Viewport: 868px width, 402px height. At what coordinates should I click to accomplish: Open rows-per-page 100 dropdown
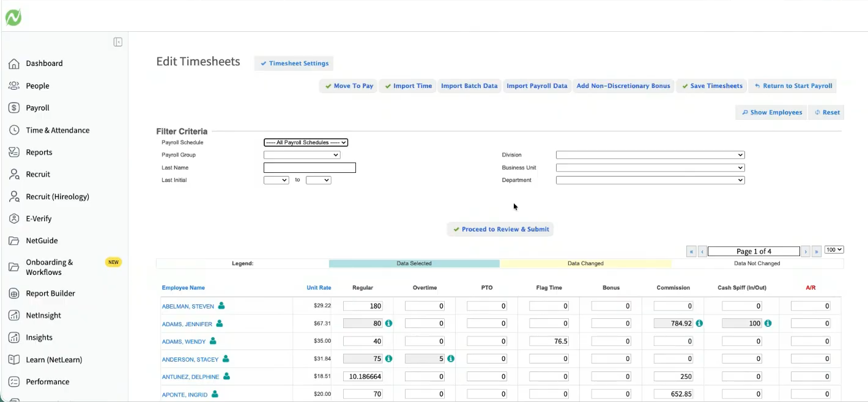pos(834,250)
